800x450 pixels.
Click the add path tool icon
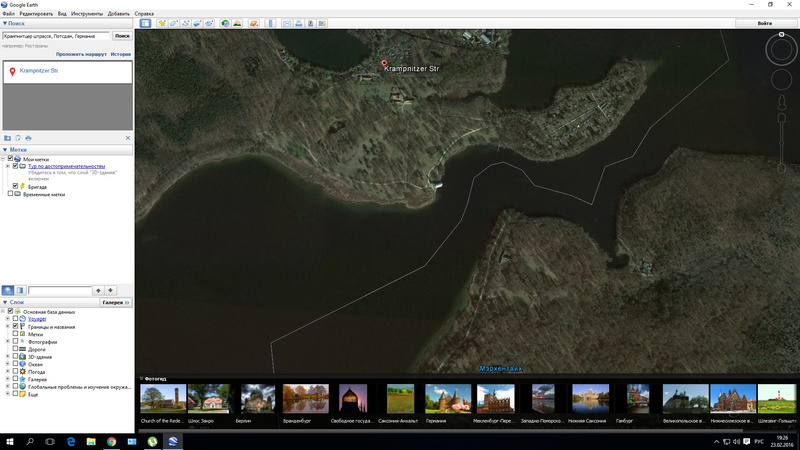(x=187, y=22)
